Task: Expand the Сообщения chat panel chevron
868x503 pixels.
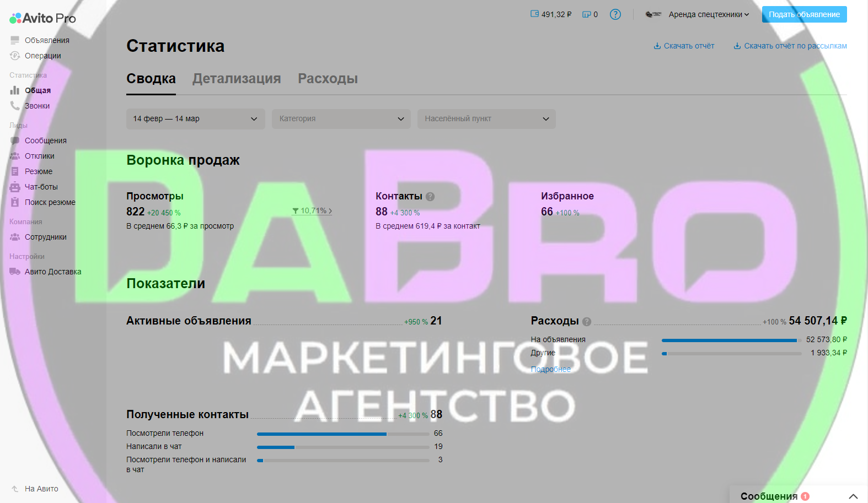Action: click(x=853, y=496)
